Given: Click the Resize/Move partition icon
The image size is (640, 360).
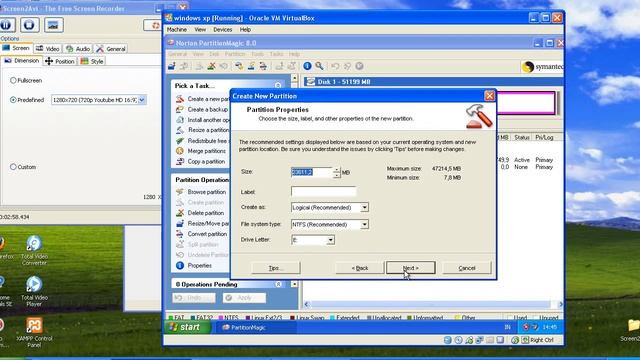Looking at the screenshot, I should point(180,223).
